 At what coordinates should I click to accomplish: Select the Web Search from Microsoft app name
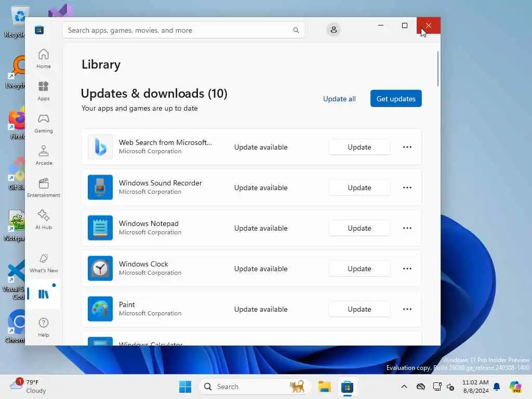coord(165,142)
